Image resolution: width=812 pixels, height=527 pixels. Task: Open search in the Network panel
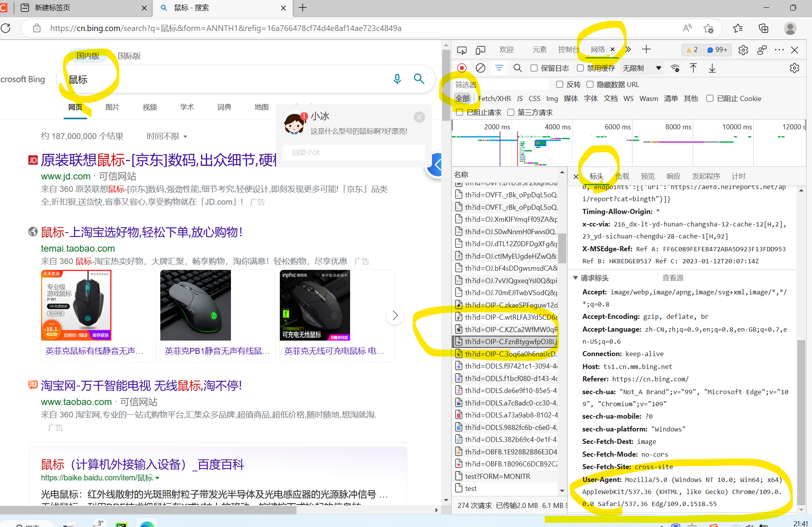click(517, 68)
